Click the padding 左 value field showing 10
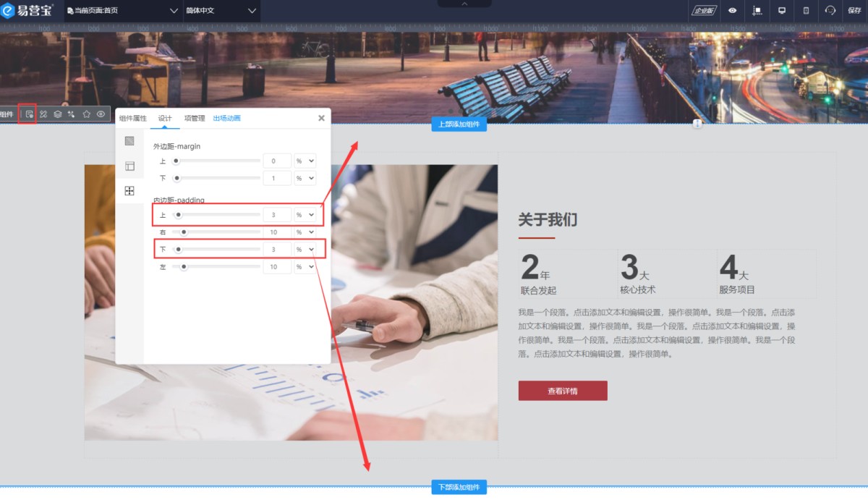 277,267
